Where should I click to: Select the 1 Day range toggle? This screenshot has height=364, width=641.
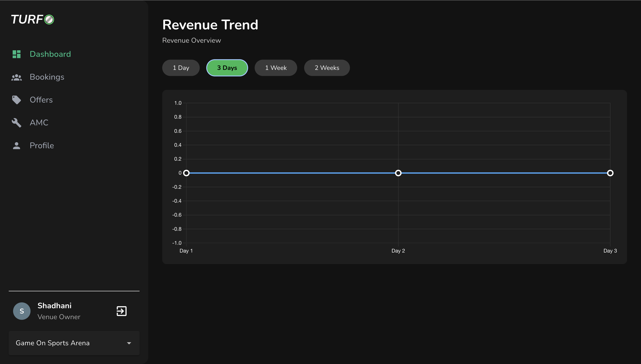pos(181,68)
